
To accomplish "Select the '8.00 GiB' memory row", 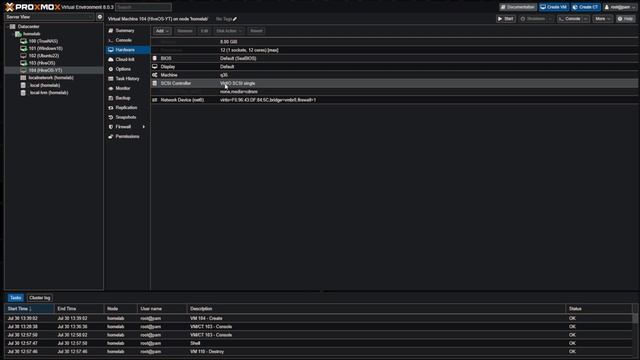I will point(394,42).
